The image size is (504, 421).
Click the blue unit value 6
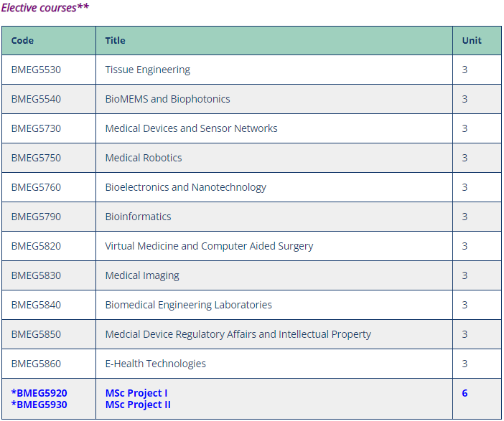[x=465, y=393]
